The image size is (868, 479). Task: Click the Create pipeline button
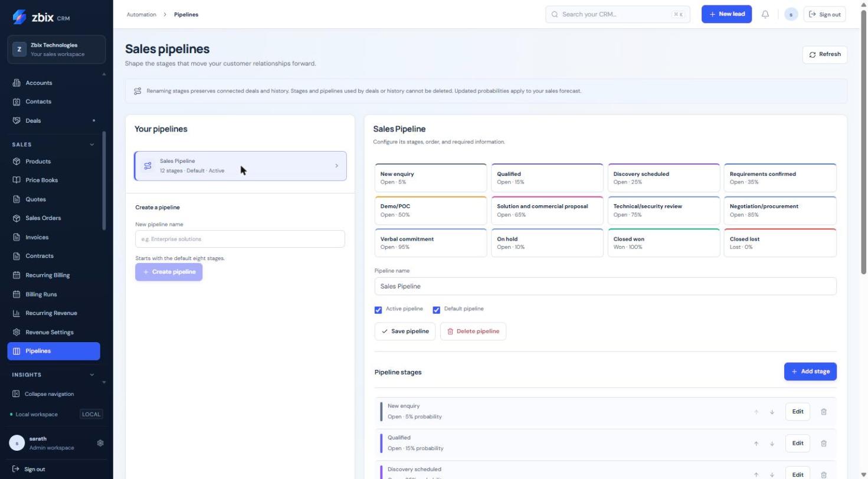click(169, 272)
